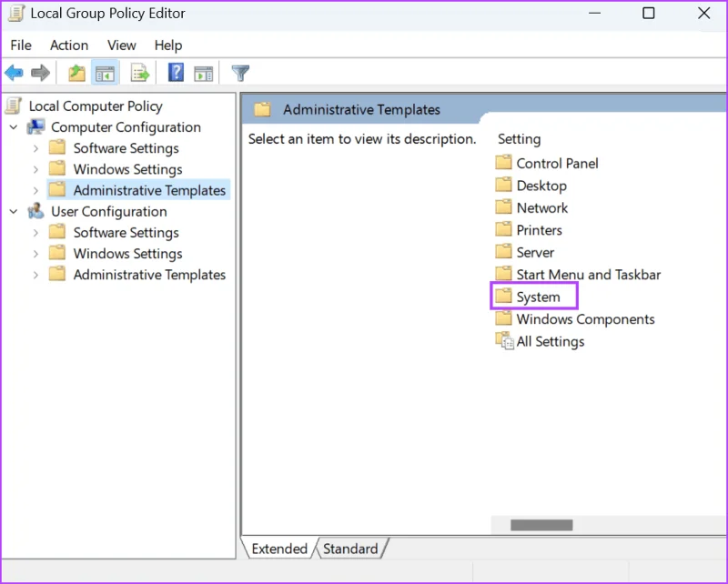Click the Forward arrow toolbar icon
Image resolution: width=728 pixels, height=584 pixels.
click(40, 73)
